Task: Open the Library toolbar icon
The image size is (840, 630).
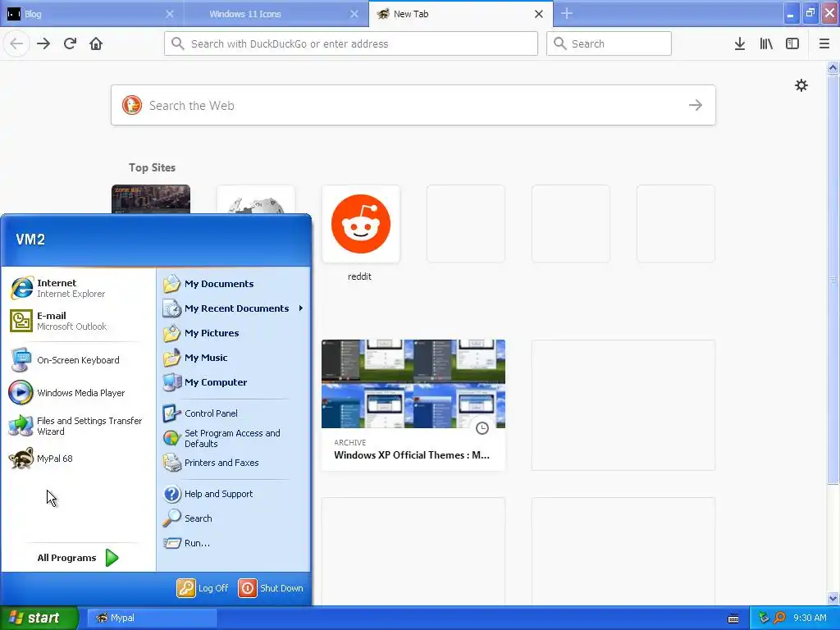Action: point(766,43)
